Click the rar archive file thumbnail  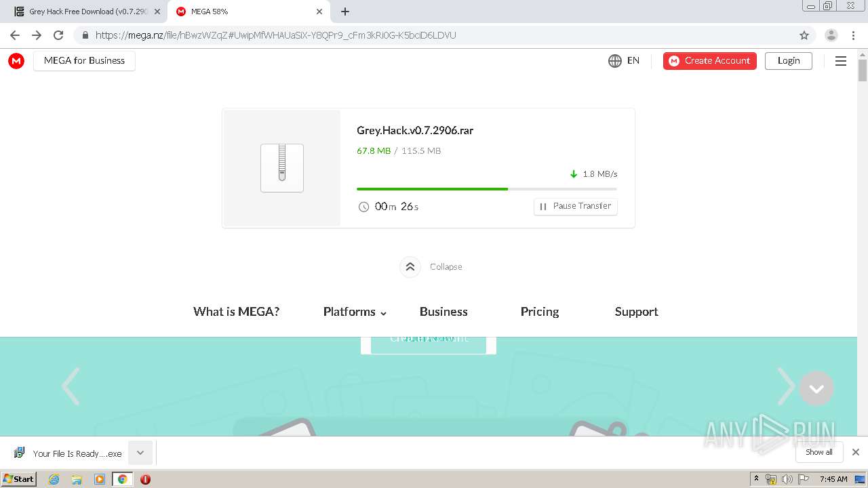point(282,168)
